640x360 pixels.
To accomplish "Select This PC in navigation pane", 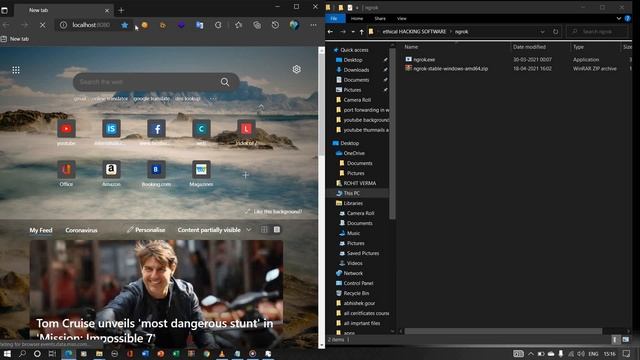I will click(x=352, y=193).
